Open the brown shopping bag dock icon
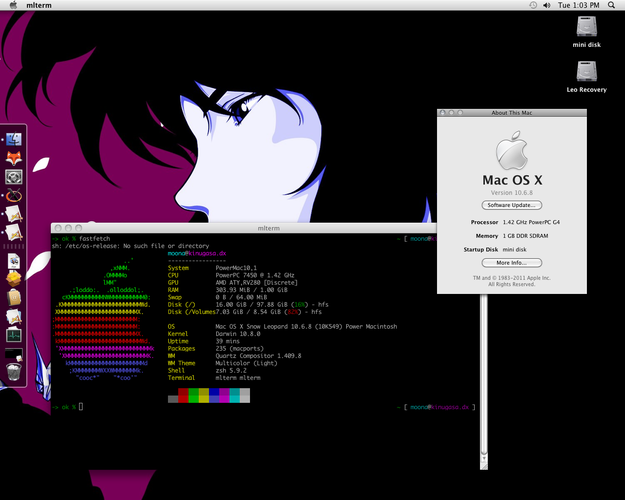Viewport: 625px width, 500px height. [14, 297]
